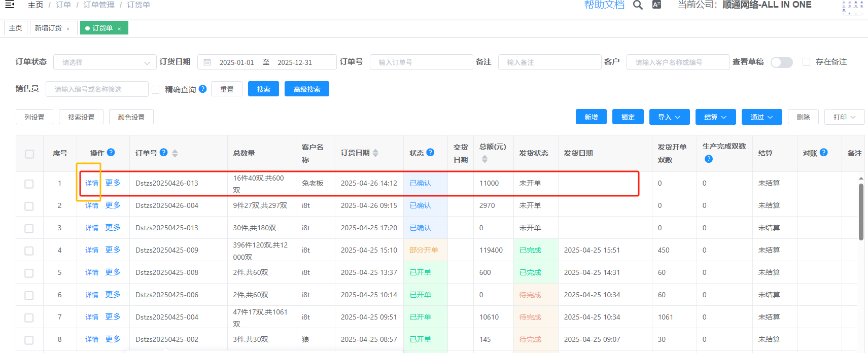Enable the 精确查询 checkbox

[x=156, y=90]
